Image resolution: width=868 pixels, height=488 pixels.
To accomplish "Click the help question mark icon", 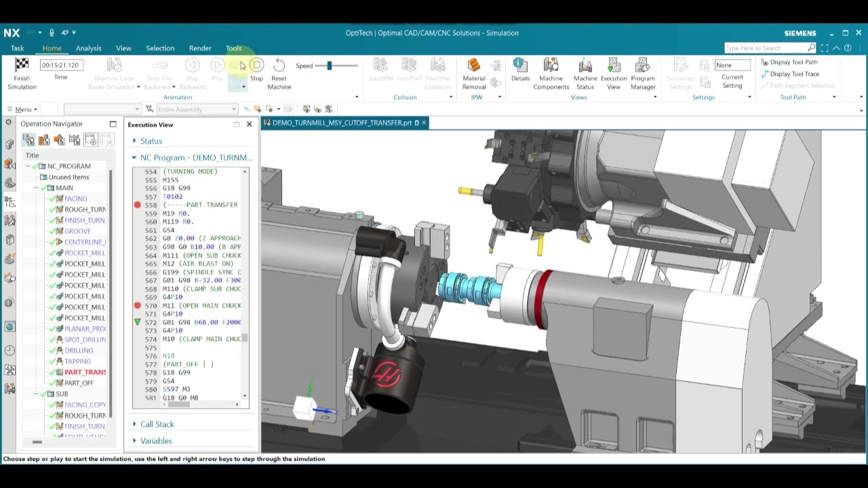I will 848,48.
